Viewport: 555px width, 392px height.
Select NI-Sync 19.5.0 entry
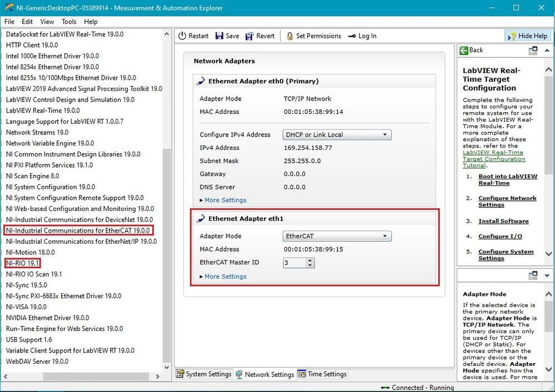coord(26,285)
